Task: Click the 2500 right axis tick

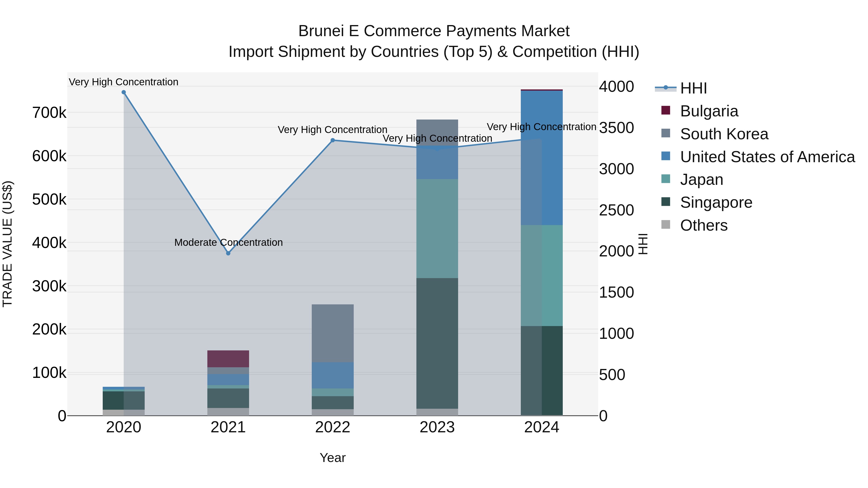Action: (x=617, y=210)
